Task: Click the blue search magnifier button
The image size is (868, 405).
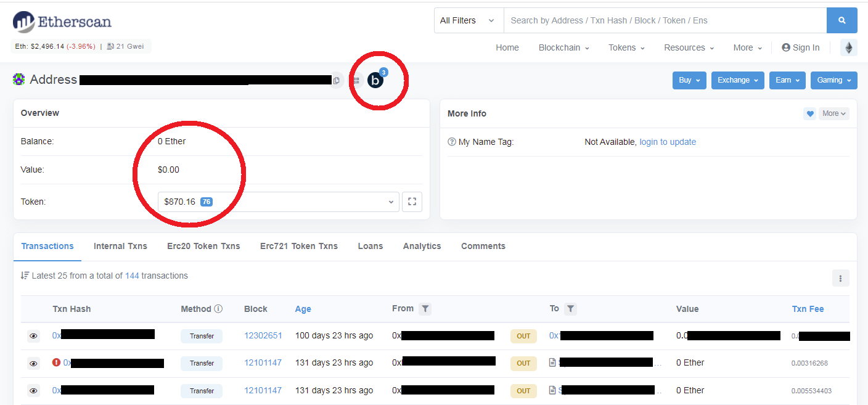Action: (x=841, y=20)
